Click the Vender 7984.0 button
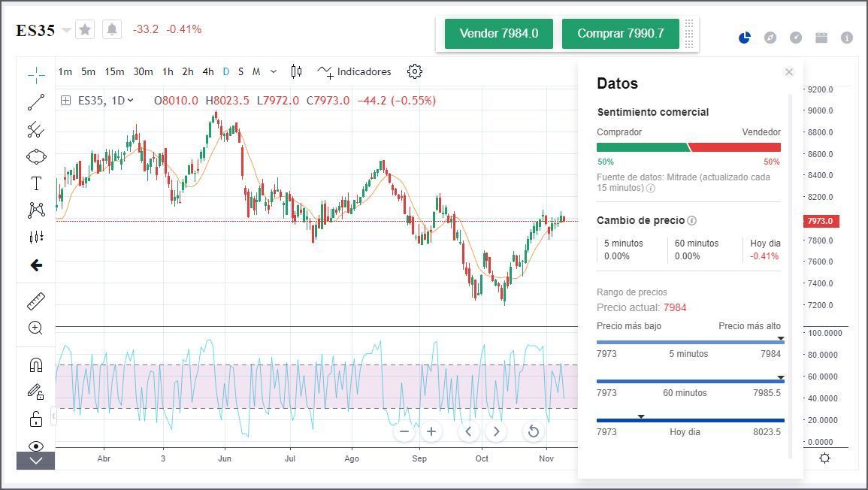868x490 pixels. [498, 34]
